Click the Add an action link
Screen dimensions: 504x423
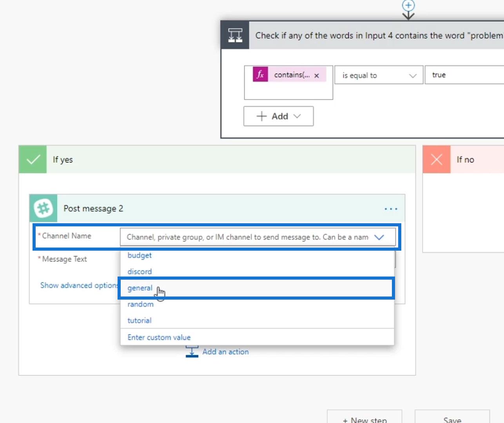click(225, 352)
